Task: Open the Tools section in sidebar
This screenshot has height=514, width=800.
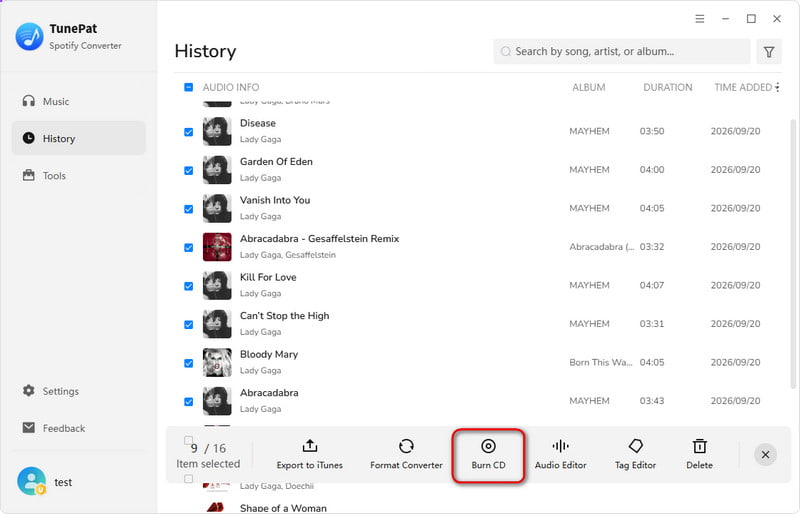Action: tap(79, 176)
